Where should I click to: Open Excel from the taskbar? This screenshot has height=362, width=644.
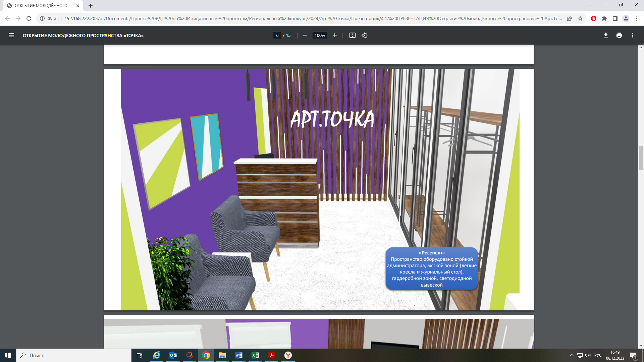(255, 355)
